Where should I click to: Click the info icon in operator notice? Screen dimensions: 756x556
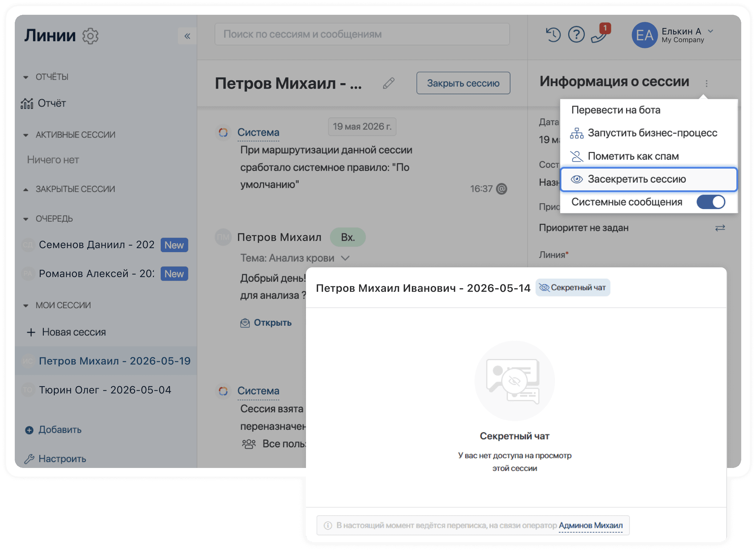pyautogui.click(x=328, y=526)
